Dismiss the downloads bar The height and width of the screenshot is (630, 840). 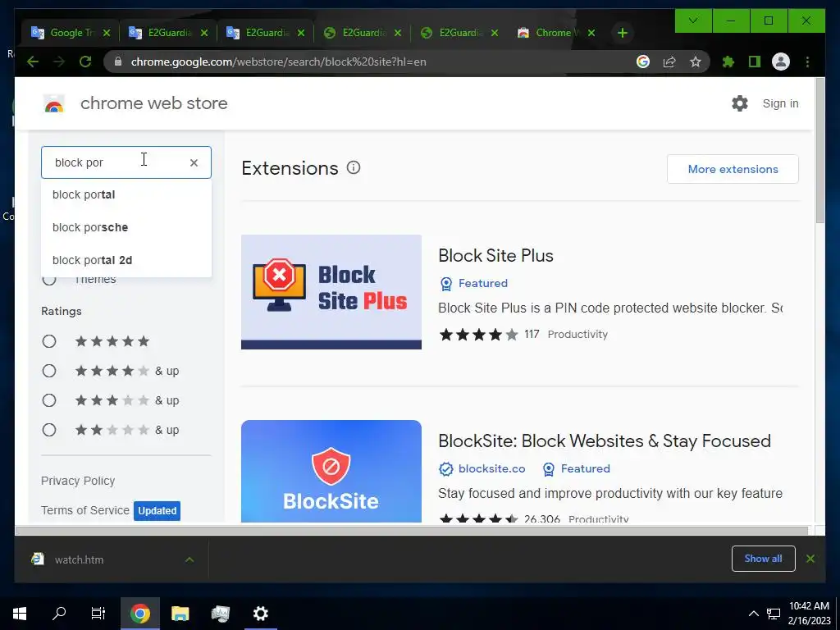(x=810, y=559)
